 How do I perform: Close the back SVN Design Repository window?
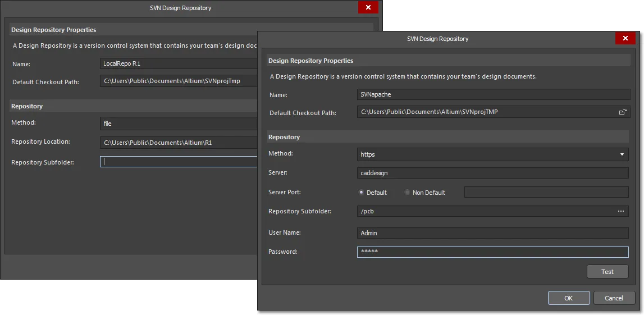pyautogui.click(x=368, y=7)
